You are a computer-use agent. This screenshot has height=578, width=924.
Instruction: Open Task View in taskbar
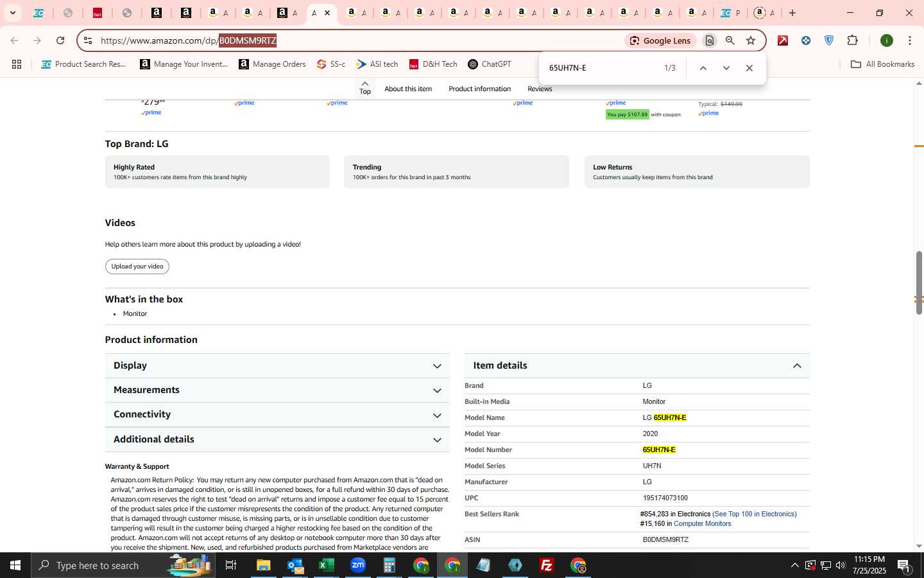coord(231,565)
